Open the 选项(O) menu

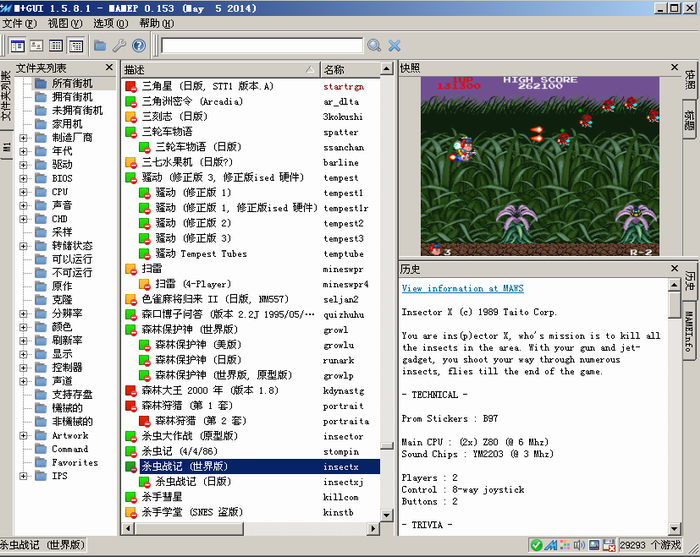[111, 23]
